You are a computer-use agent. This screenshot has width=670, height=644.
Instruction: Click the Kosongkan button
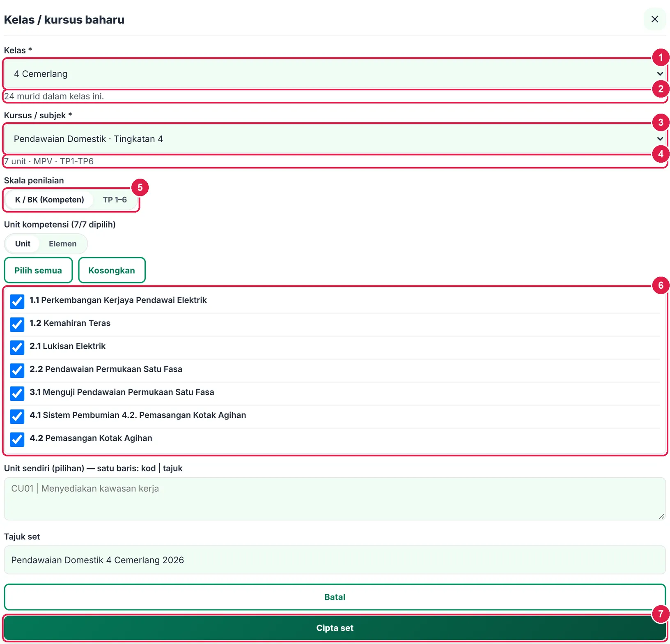point(112,270)
